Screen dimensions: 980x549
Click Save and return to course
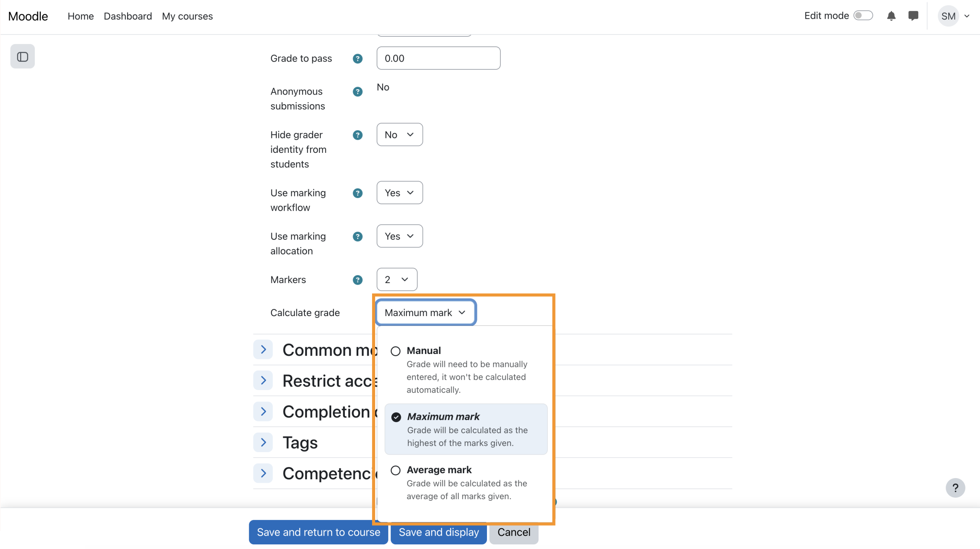point(318,532)
